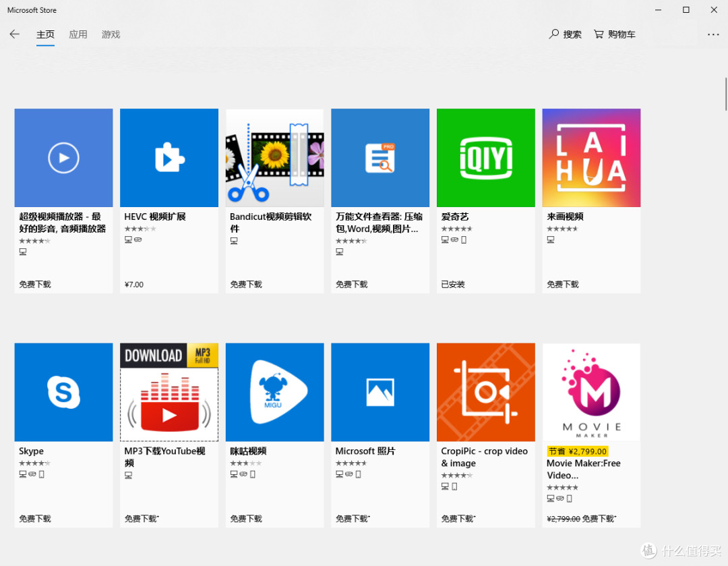Open the orange CropiPic app icon
The image size is (728, 566).
coord(485,392)
